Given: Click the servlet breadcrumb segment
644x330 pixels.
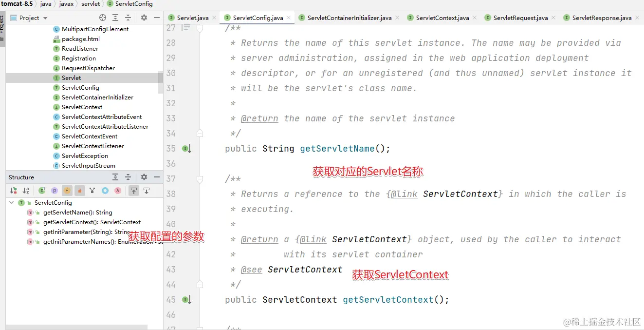Looking at the screenshot, I should 91,4.
